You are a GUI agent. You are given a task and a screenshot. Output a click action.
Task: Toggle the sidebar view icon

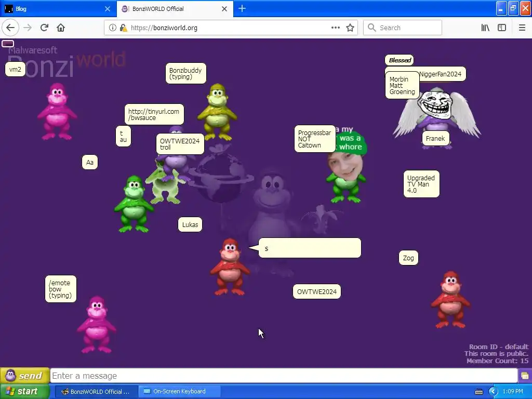click(502, 28)
